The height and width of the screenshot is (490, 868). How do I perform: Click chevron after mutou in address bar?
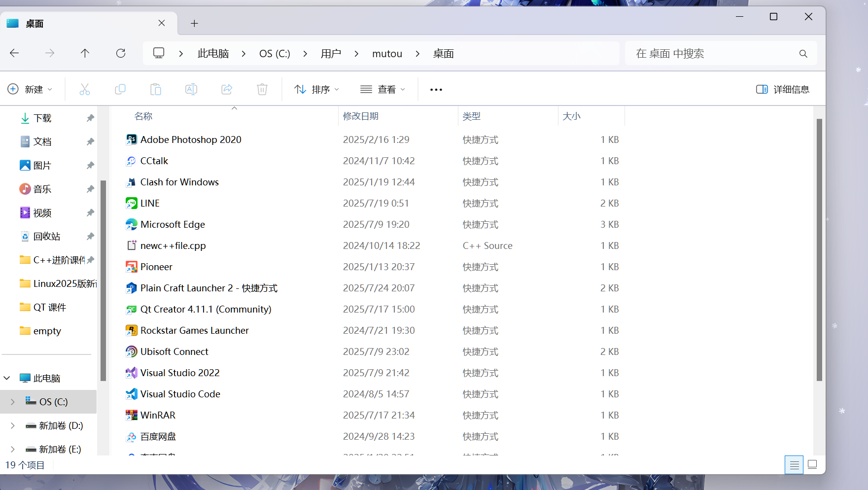coord(417,54)
